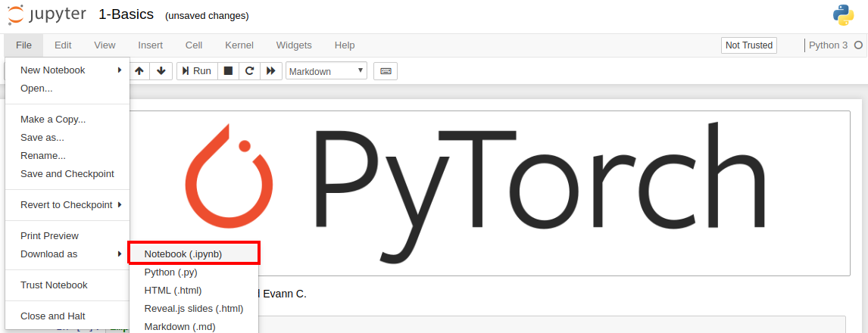This screenshot has height=333, width=868.
Task: Click the 1-Basics notebook title
Action: click(126, 14)
